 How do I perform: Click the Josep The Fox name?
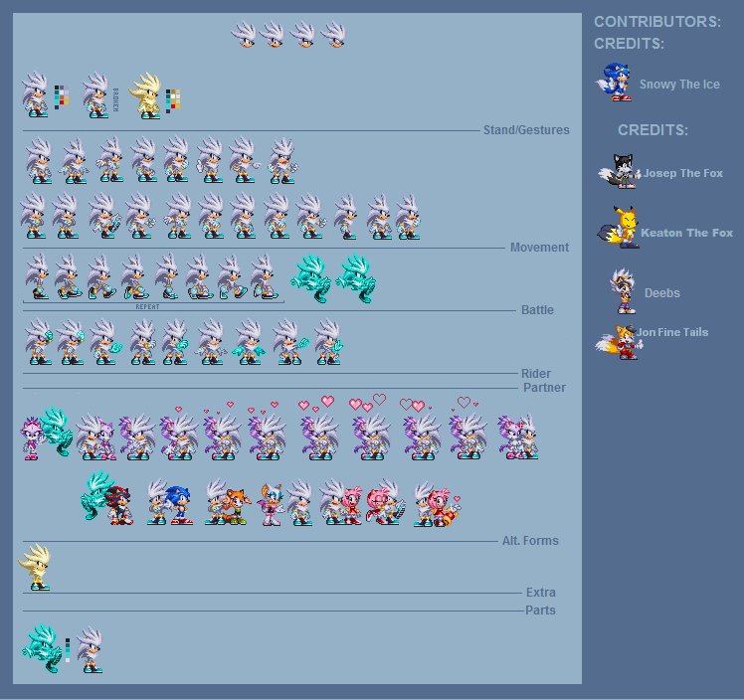coord(682,173)
